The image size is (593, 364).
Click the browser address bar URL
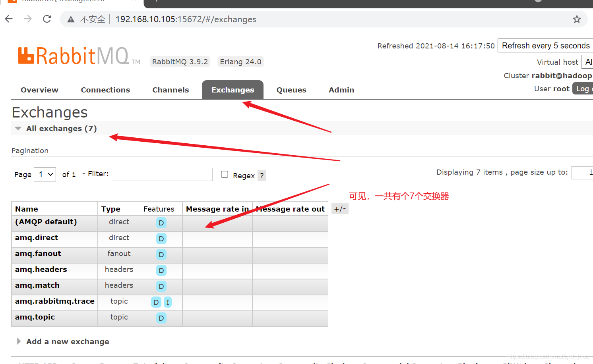(x=186, y=19)
